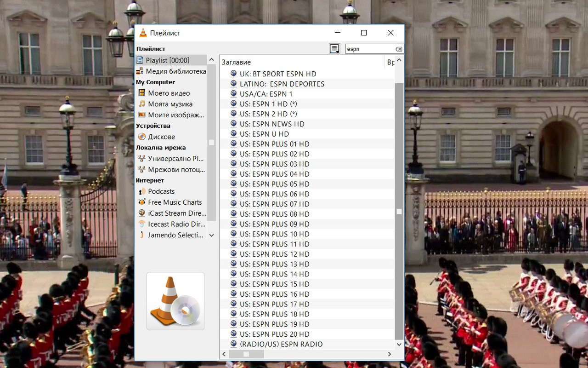Click the horizontal scrollbar right arrow
This screenshot has width=588, height=368.
(390, 354)
